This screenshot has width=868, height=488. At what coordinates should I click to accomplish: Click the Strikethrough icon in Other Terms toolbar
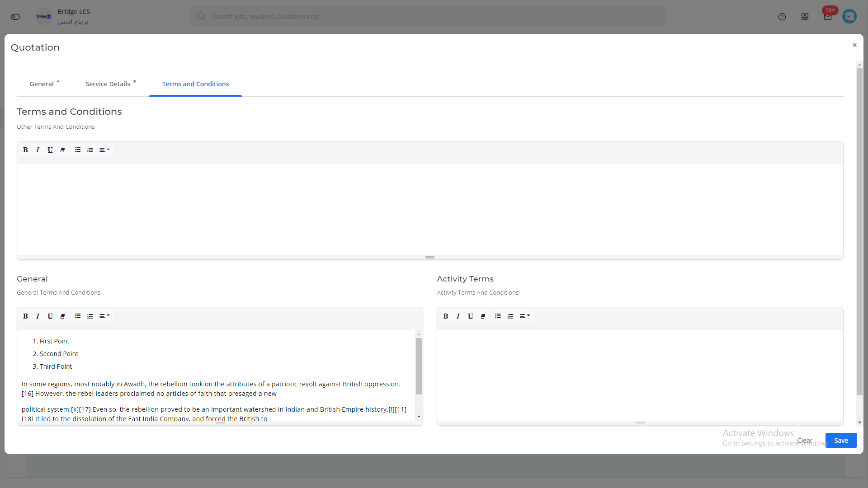62,150
